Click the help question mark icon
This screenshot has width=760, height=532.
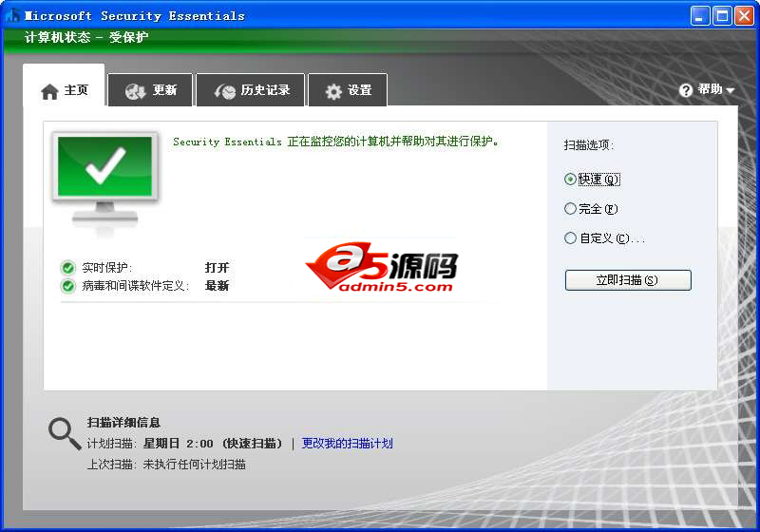click(x=685, y=90)
